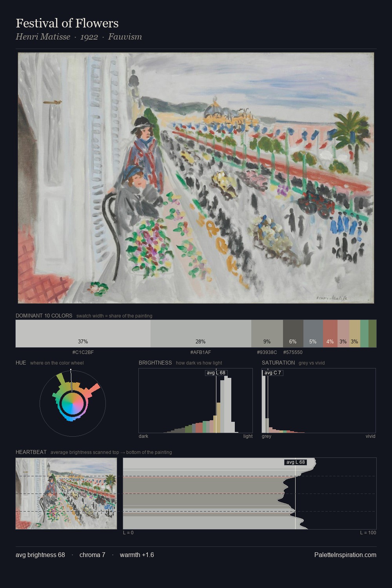Viewport: 392px width, 588px height.
Task: Click the hex code '#93938C'
Action: (x=267, y=352)
